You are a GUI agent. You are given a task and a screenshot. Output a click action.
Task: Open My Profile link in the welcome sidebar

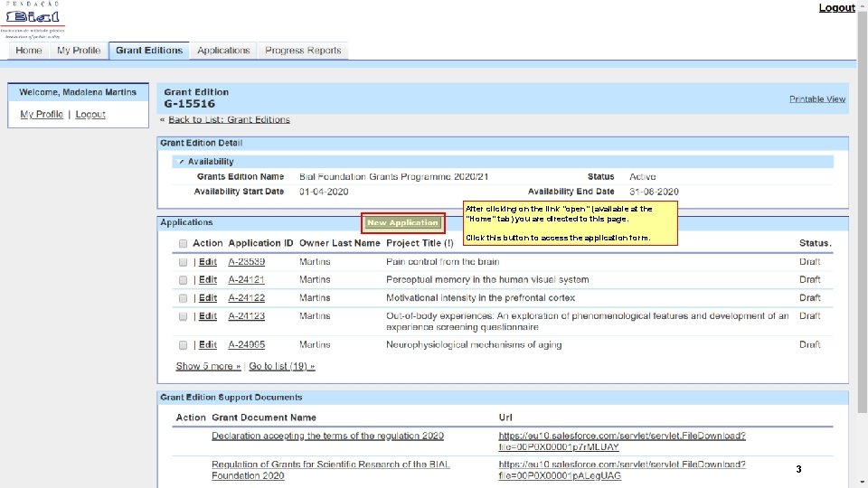tap(42, 114)
